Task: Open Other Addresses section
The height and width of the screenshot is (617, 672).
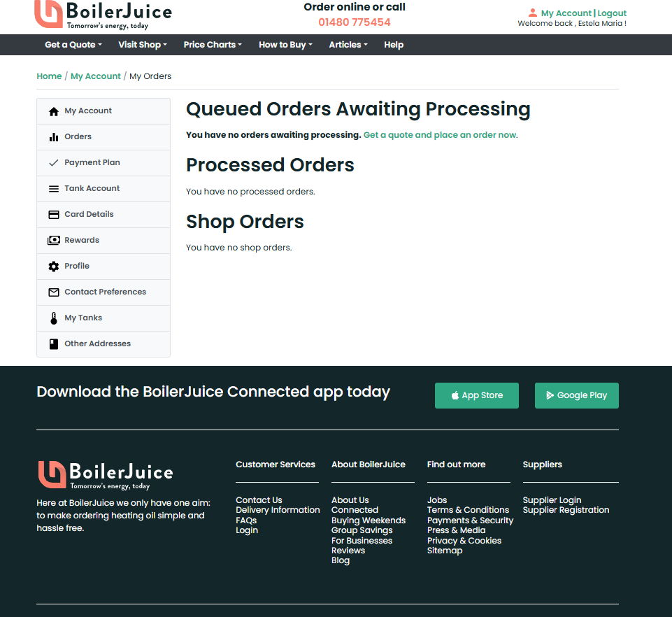Action: (x=103, y=344)
